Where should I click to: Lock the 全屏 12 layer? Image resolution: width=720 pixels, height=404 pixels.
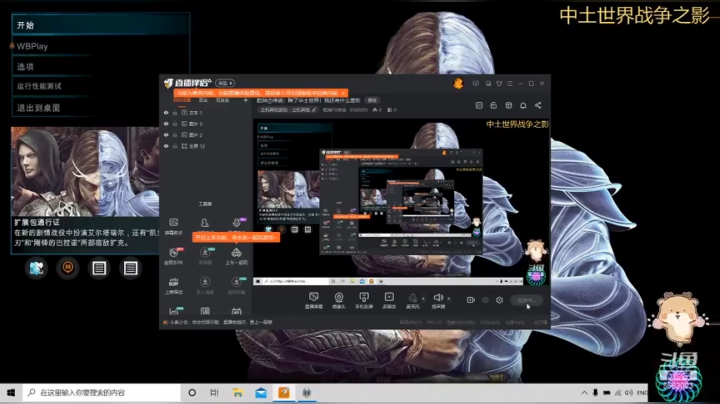pyautogui.click(x=175, y=146)
